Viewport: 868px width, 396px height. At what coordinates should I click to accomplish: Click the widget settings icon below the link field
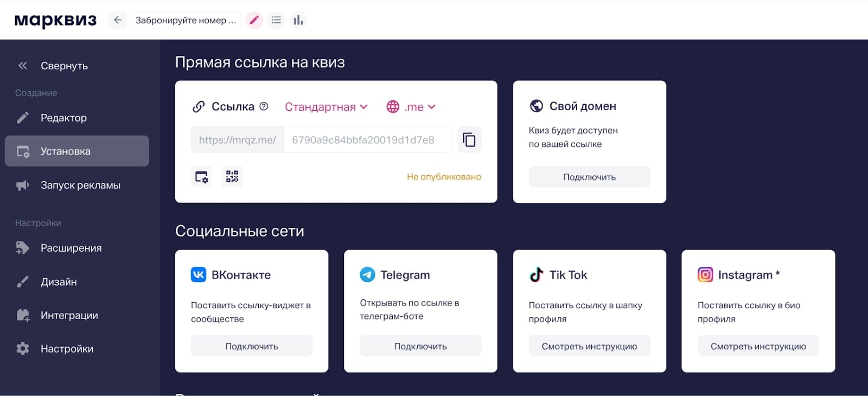click(201, 176)
